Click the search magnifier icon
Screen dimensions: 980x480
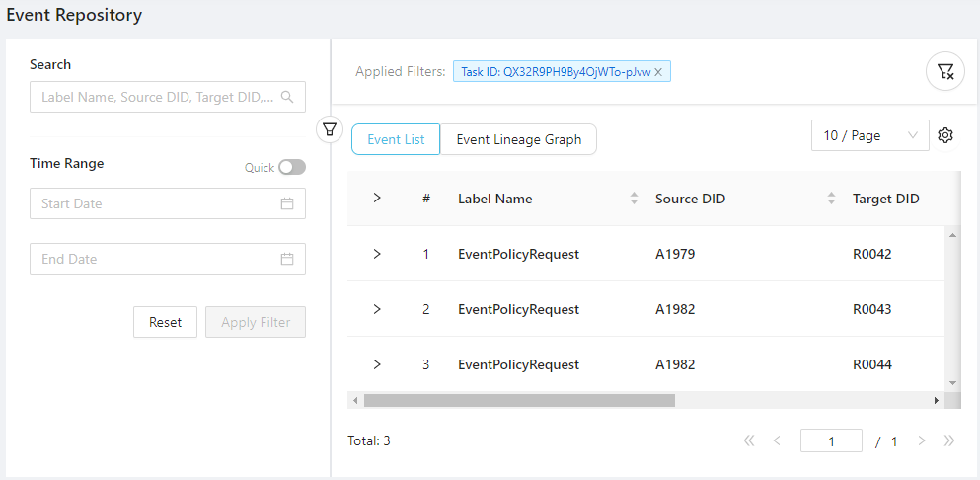(287, 97)
